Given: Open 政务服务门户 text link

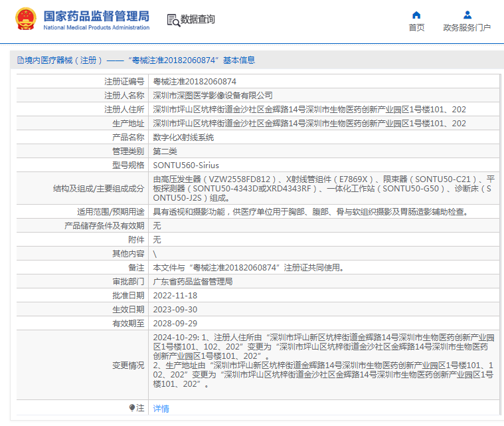Looking at the screenshot, I should click(x=467, y=28).
